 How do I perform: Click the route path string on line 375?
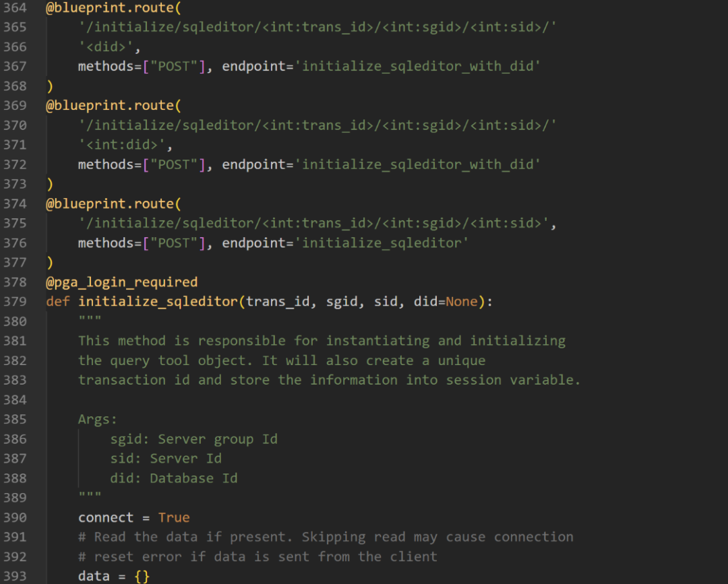(313, 224)
